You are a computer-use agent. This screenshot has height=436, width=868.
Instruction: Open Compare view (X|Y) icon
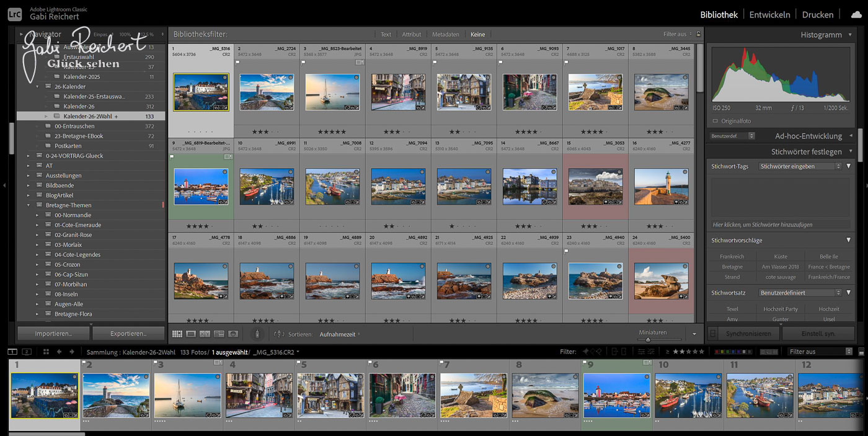[205, 334]
